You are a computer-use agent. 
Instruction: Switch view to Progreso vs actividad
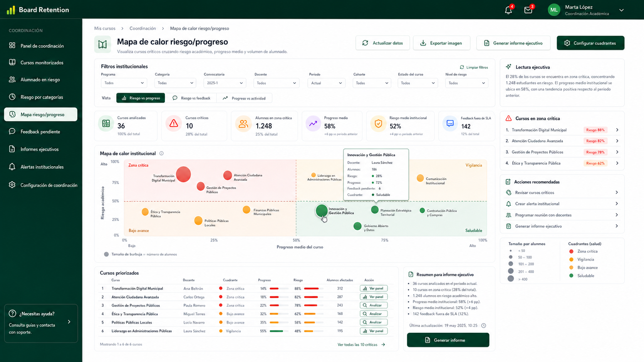(x=244, y=98)
